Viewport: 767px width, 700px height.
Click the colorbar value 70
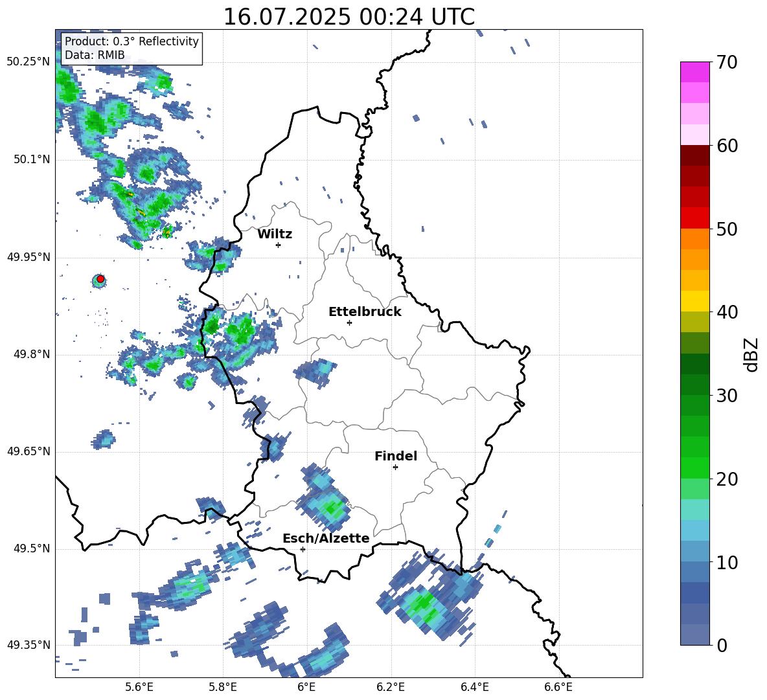pos(727,63)
